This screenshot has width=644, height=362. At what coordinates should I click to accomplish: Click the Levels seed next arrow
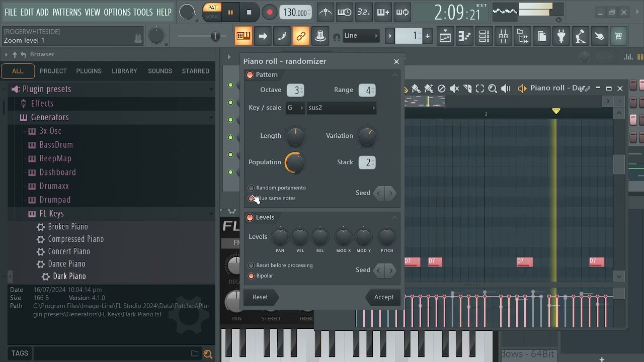[x=391, y=270]
